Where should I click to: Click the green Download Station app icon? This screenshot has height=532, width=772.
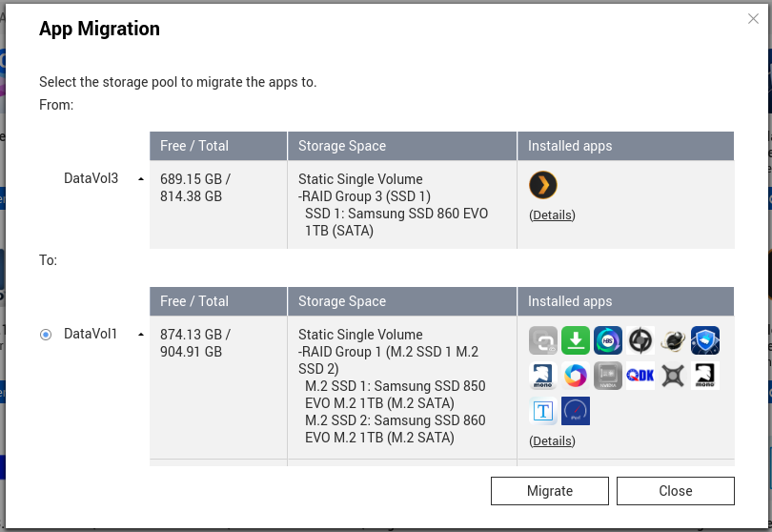(x=575, y=340)
